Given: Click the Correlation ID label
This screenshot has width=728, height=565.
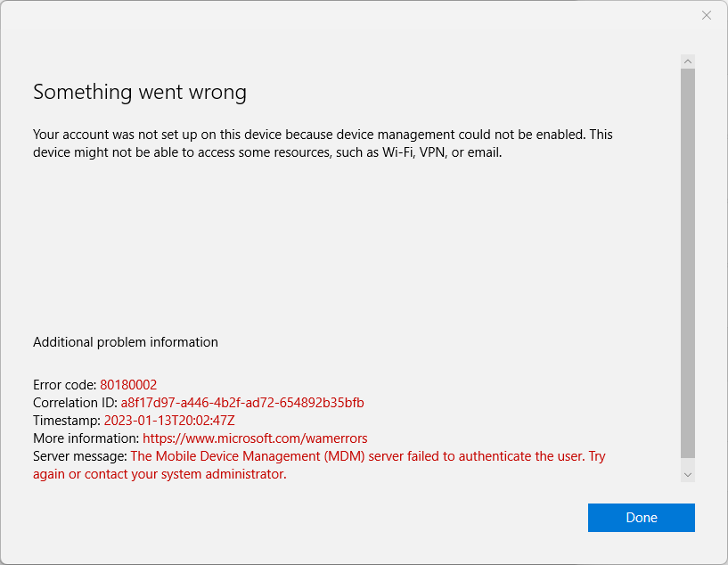Looking at the screenshot, I should 74,402.
